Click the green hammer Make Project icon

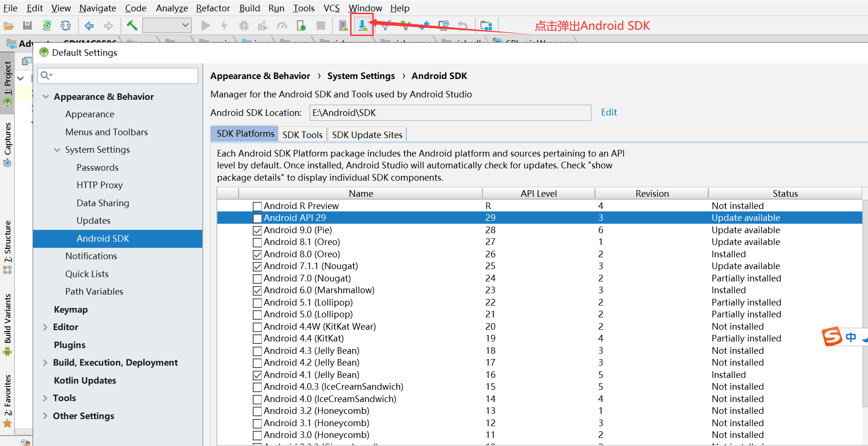point(132,26)
